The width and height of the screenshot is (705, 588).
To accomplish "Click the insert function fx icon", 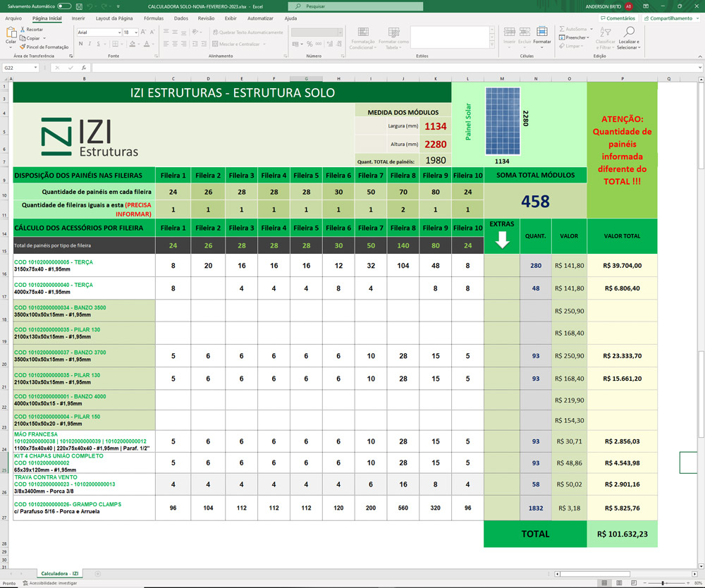I will [84, 68].
